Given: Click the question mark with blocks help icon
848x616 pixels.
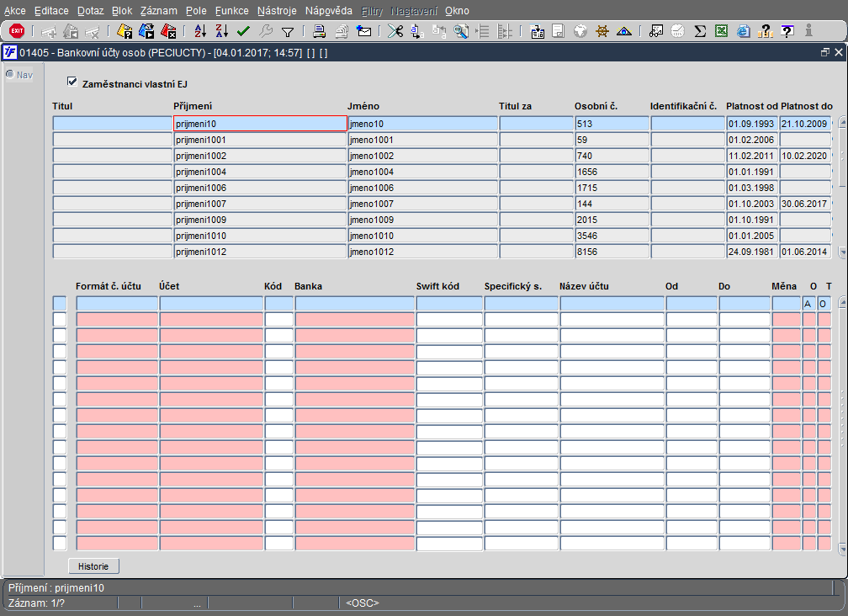Looking at the screenshot, I should (x=766, y=31).
